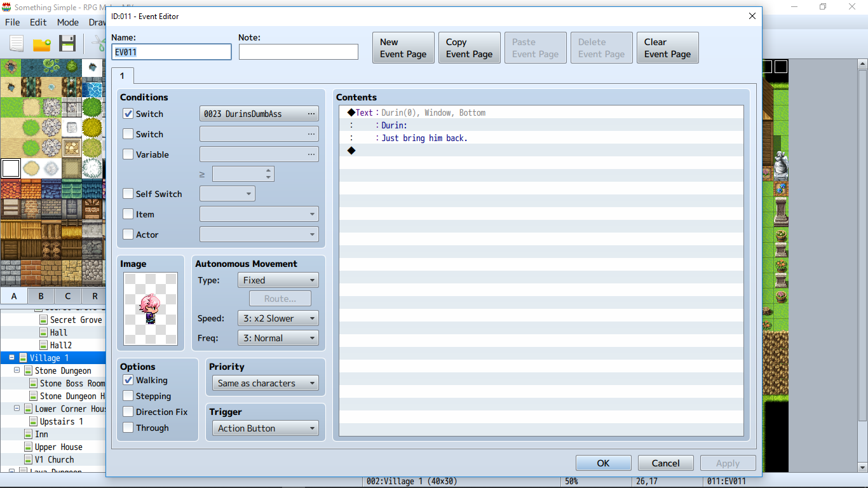Switch to tileset tab C

(67, 296)
